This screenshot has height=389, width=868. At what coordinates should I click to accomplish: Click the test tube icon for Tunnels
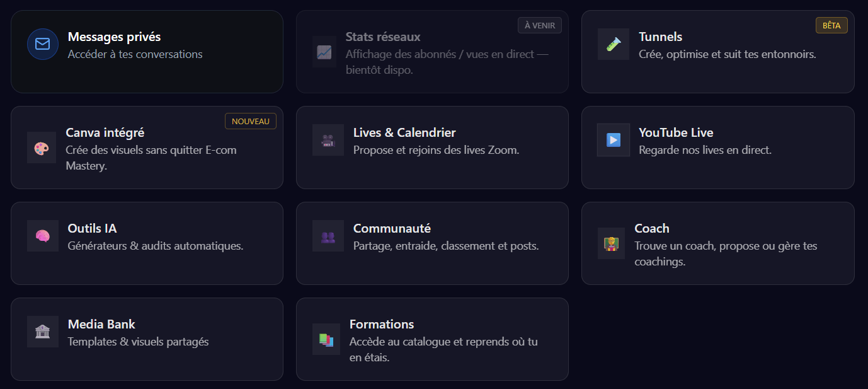click(614, 44)
